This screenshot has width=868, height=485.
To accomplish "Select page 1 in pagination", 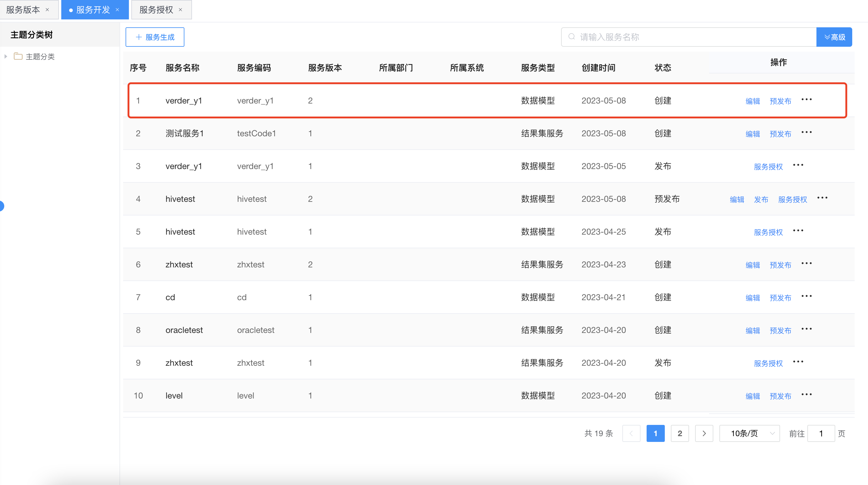I will (655, 433).
